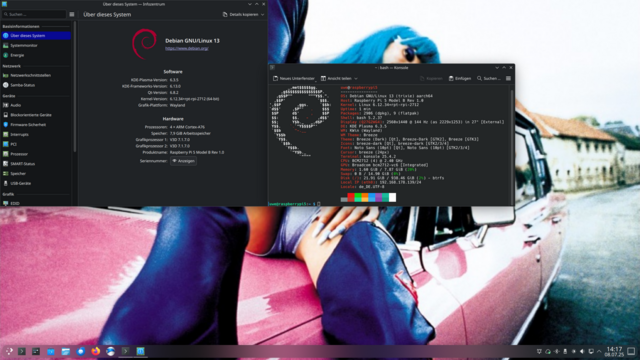This screenshot has width=640, height=360.
Task: Click Anzeigen to reveal serial number
Action: [183, 161]
